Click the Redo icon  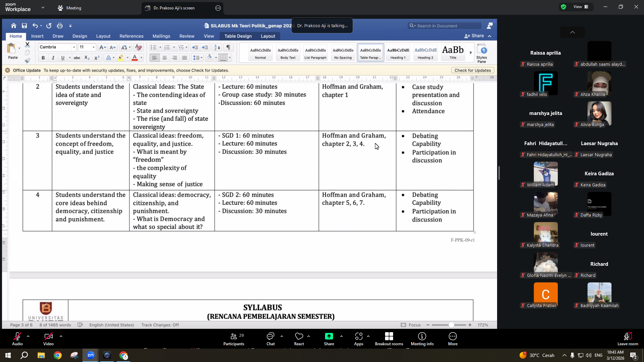click(49, 26)
